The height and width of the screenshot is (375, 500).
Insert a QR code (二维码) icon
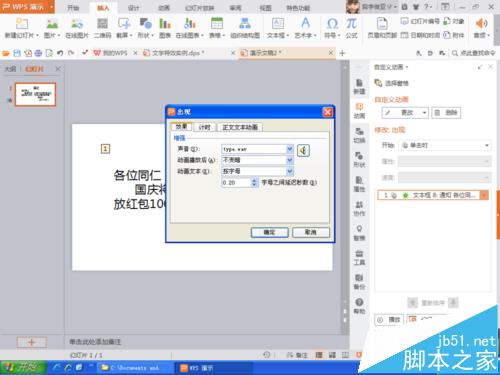[102, 24]
